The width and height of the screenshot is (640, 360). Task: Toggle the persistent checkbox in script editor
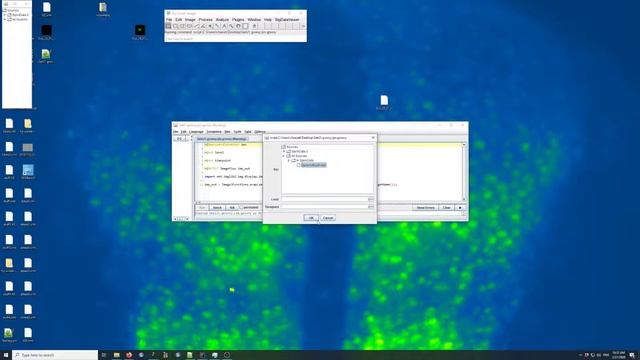[x=241, y=207]
